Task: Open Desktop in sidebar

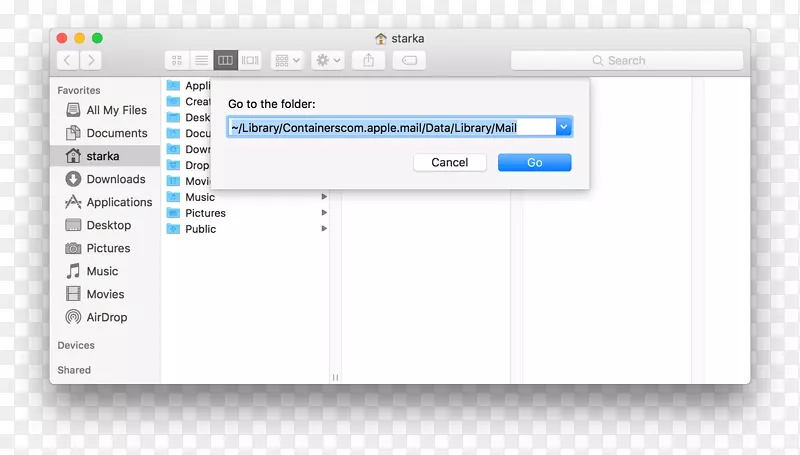Action: click(106, 225)
